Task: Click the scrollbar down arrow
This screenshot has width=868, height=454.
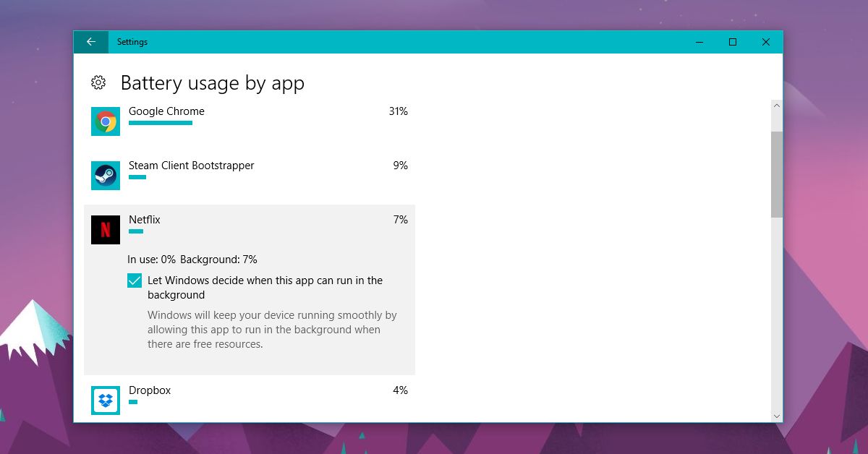Action: 777,416
